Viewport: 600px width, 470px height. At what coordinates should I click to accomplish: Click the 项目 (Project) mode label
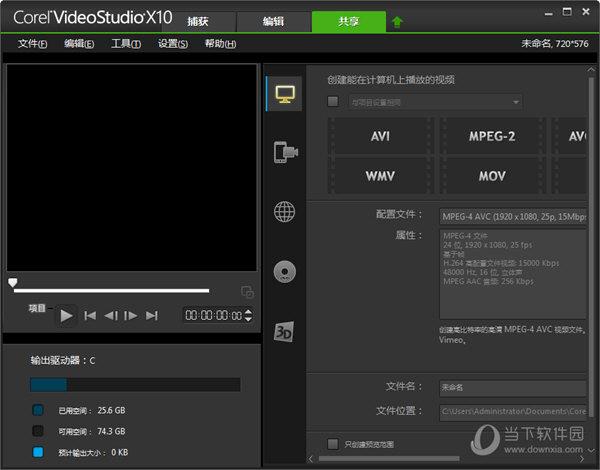tap(37, 308)
